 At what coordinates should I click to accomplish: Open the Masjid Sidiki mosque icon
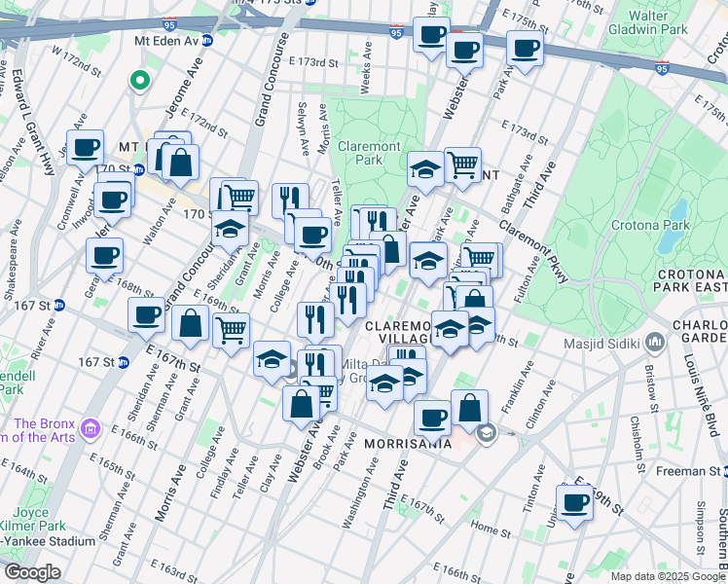655,343
